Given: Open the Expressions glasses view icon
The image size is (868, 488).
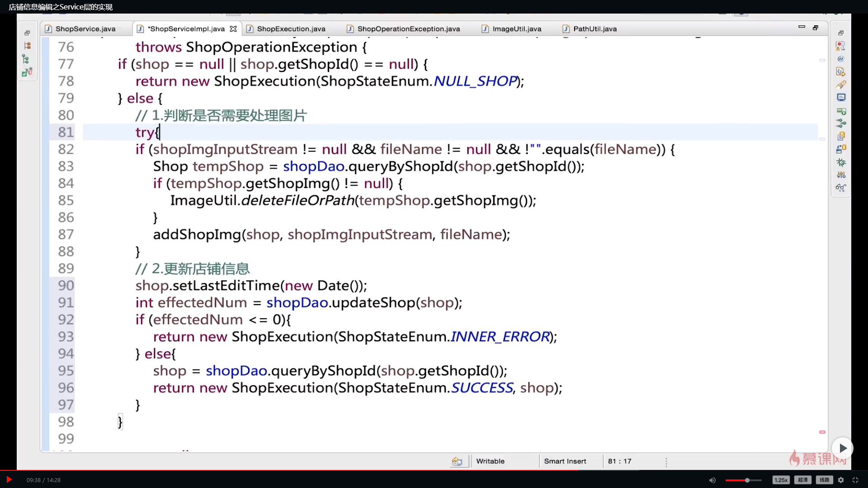Looking at the screenshot, I should click(841, 188).
